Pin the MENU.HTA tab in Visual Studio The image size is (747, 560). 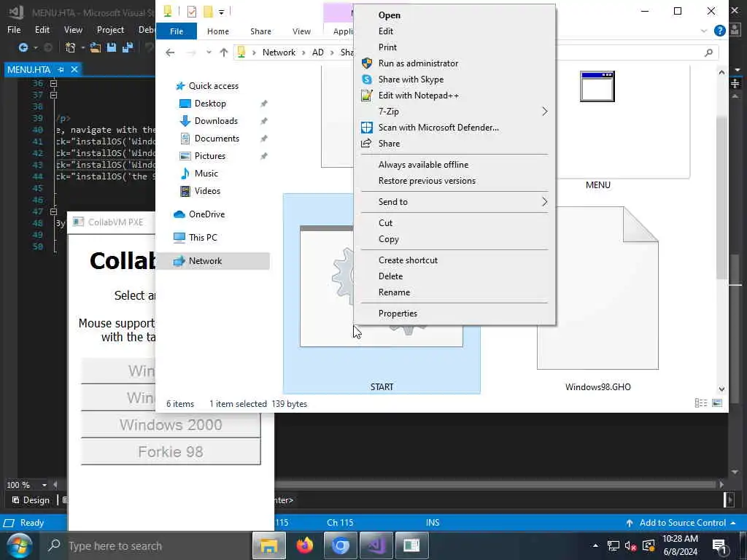(61, 69)
